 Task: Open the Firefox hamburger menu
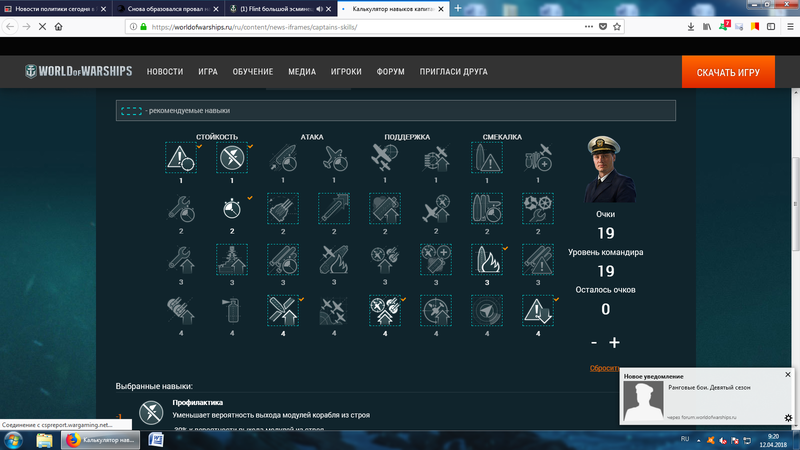coord(790,27)
